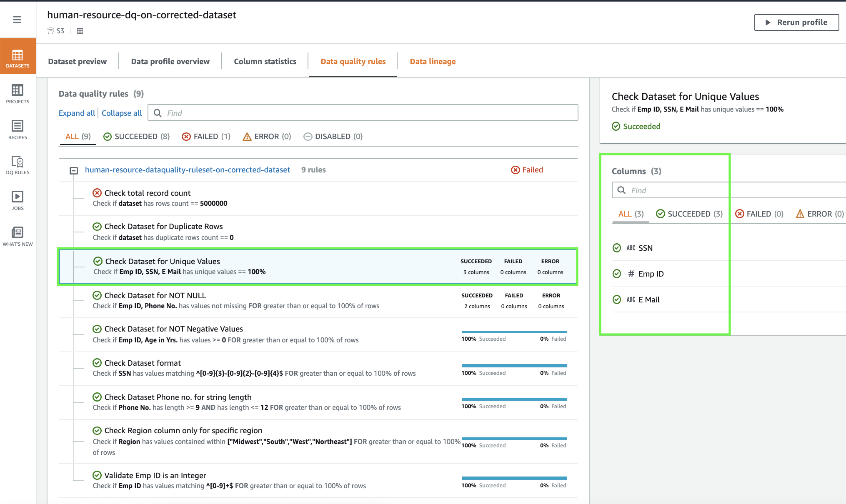Click the table icon next to S3
846x504 pixels.
[x=80, y=31]
